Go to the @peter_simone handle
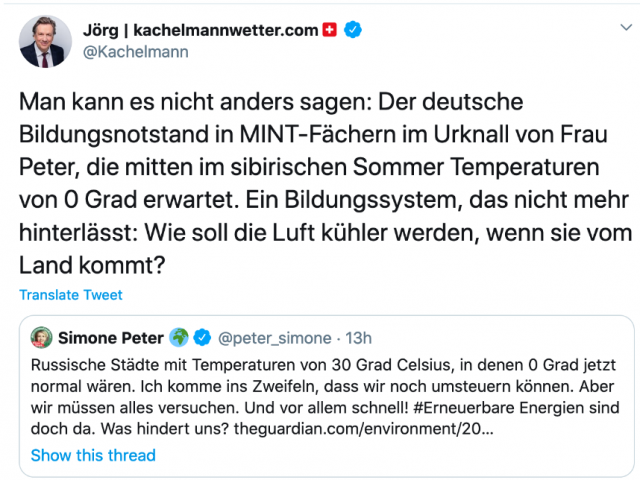Viewport: 640px width, 480px height. coord(272,336)
